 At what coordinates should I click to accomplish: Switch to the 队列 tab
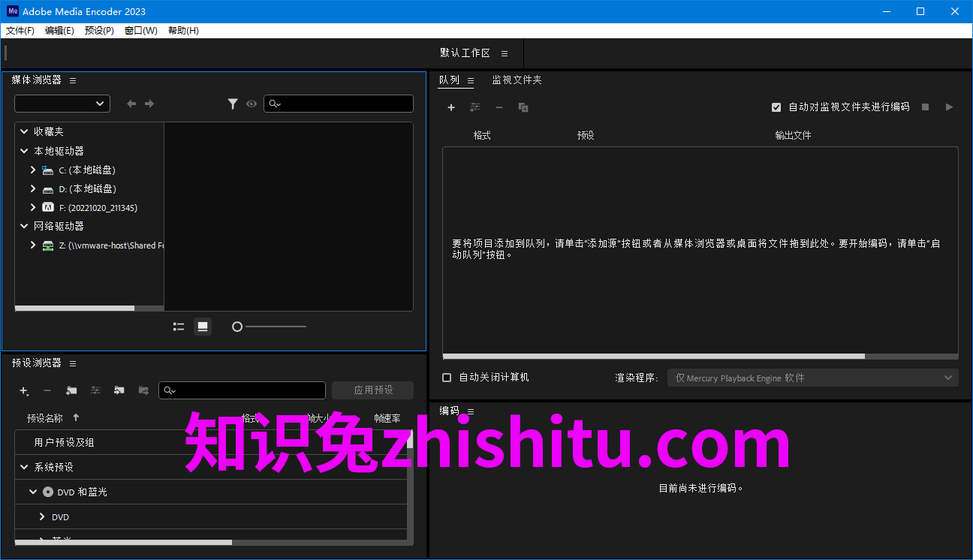point(449,80)
